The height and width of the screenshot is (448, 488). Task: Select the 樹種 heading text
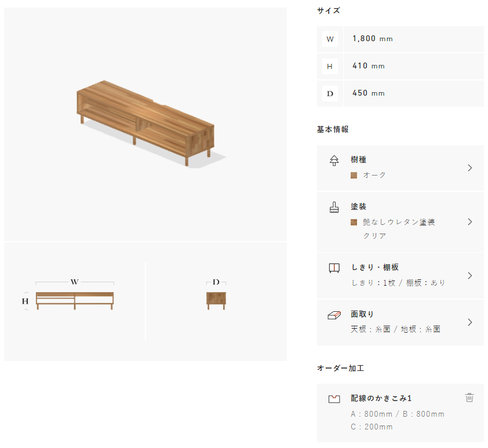359,159
